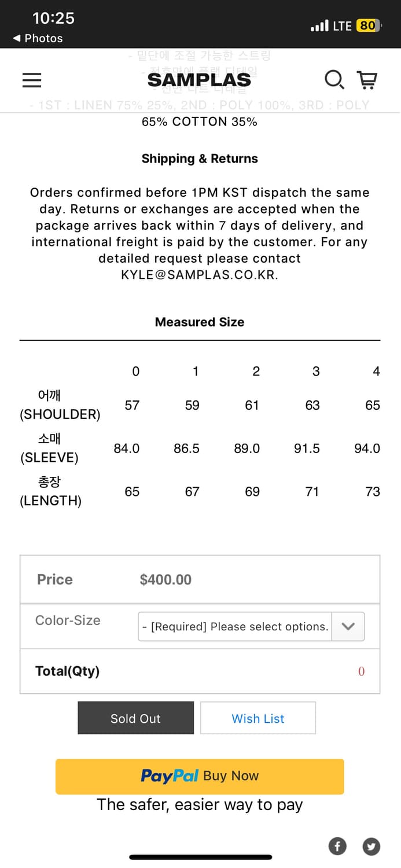Viewport: 401px width, 868px height.
Task: Open the shopping cart
Action: click(367, 79)
